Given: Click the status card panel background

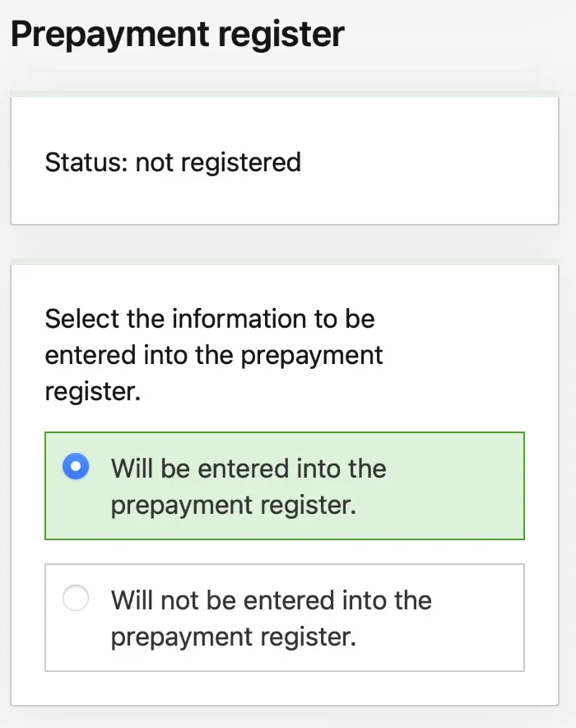Looking at the screenshot, I should [417, 162].
